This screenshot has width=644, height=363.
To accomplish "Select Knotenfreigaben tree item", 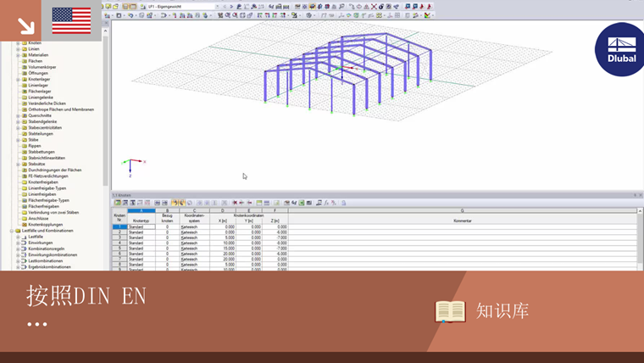I will coord(43,182).
